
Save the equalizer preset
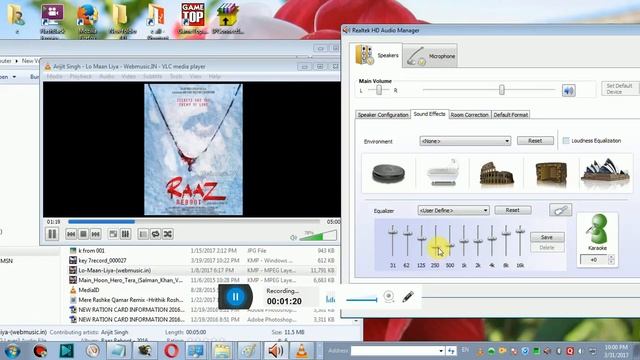547,237
